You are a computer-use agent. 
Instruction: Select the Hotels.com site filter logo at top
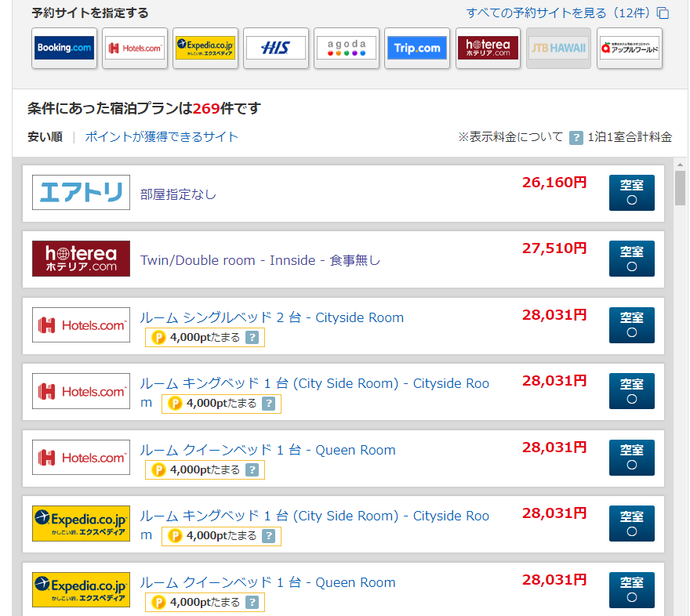click(135, 48)
